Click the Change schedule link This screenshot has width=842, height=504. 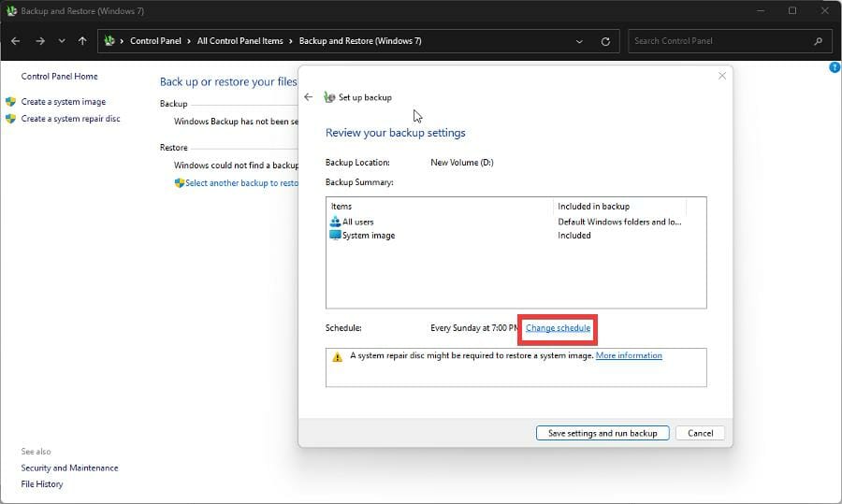pyautogui.click(x=558, y=328)
